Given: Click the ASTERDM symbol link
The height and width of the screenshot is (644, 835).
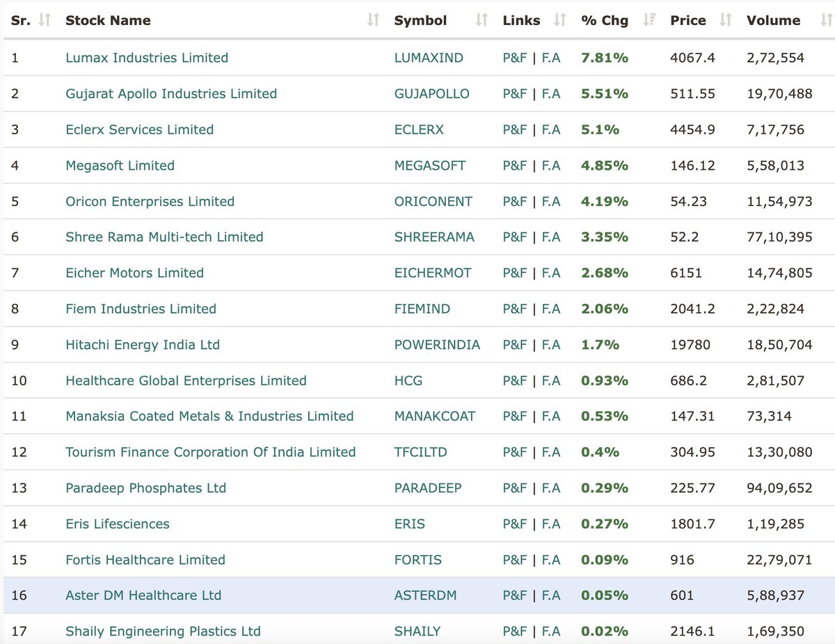Looking at the screenshot, I should [424, 595].
